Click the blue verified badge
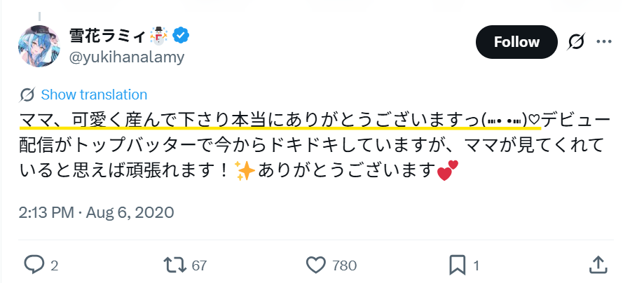The image size is (644, 283). click(x=181, y=35)
